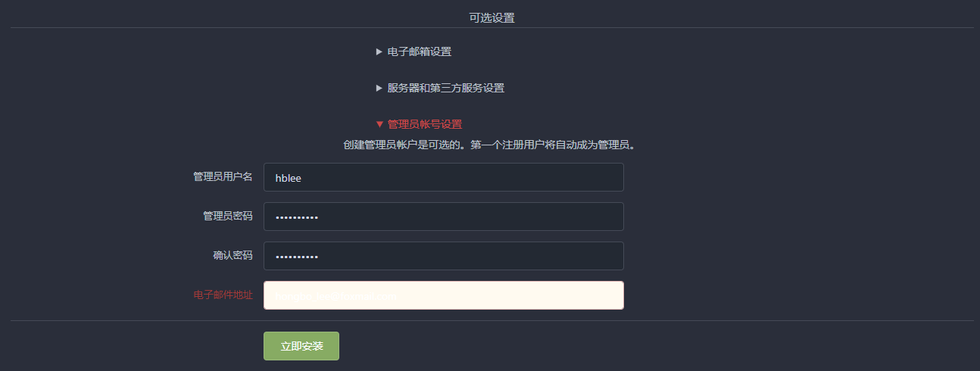Open the 电子邮箱设置 section label
Image resolution: width=980 pixels, height=371 pixels.
pyautogui.click(x=419, y=52)
